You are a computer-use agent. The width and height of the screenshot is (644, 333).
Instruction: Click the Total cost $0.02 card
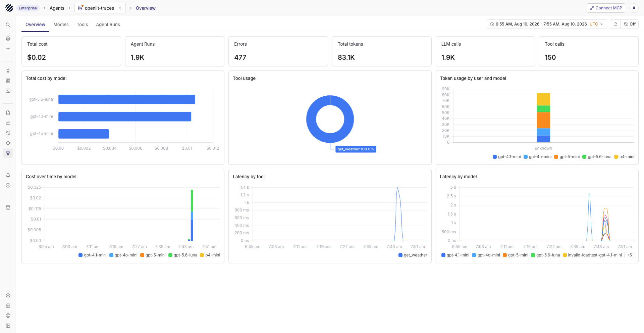click(71, 51)
